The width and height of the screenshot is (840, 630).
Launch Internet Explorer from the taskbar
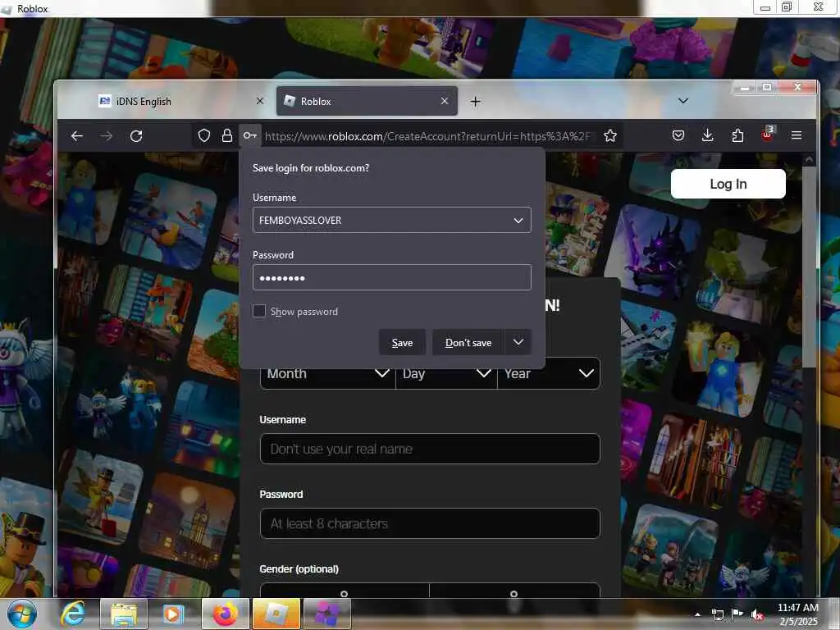[72, 614]
